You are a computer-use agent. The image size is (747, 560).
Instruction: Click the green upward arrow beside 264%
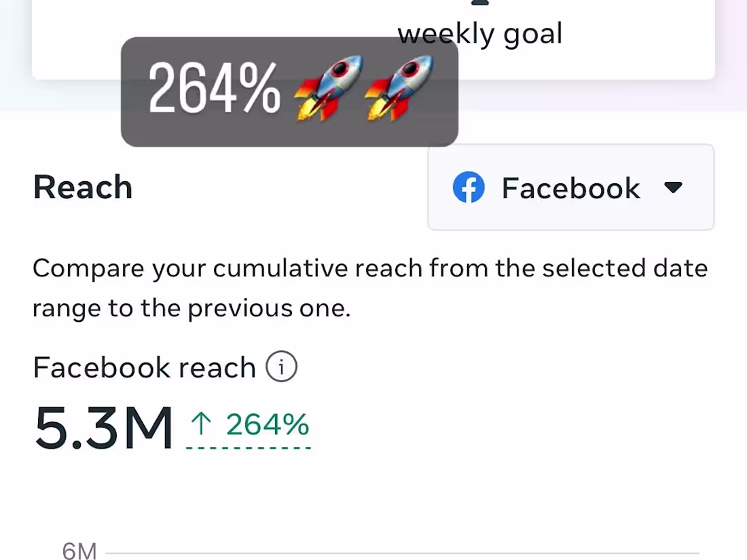tap(201, 426)
